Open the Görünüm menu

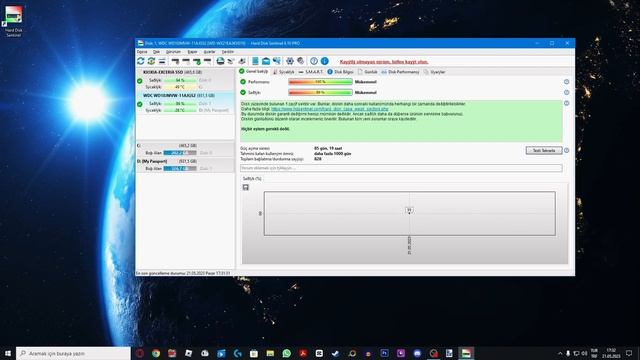coord(173,52)
